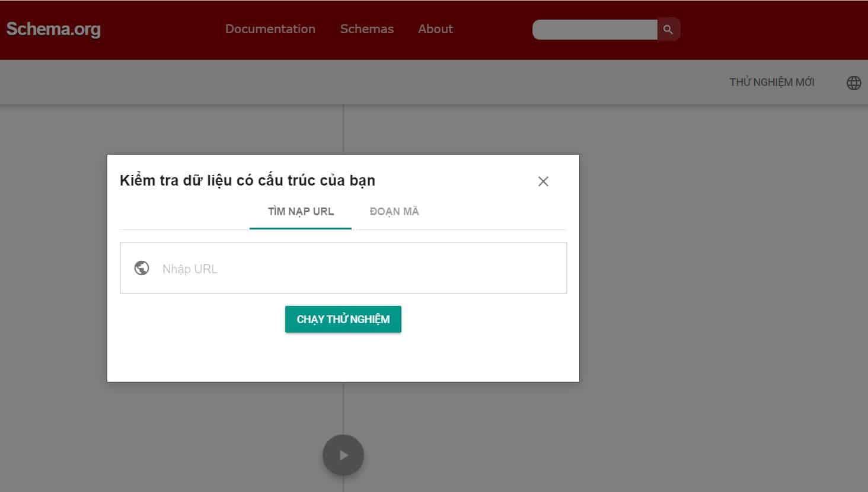The height and width of the screenshot is (492, 868).
Task: Open the language globe icon
Action: (x=854, y=83)
